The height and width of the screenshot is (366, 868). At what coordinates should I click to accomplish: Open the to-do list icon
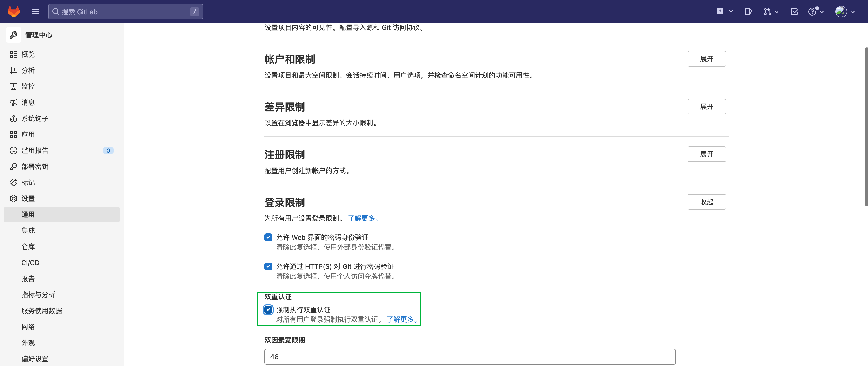coord(794,12)
